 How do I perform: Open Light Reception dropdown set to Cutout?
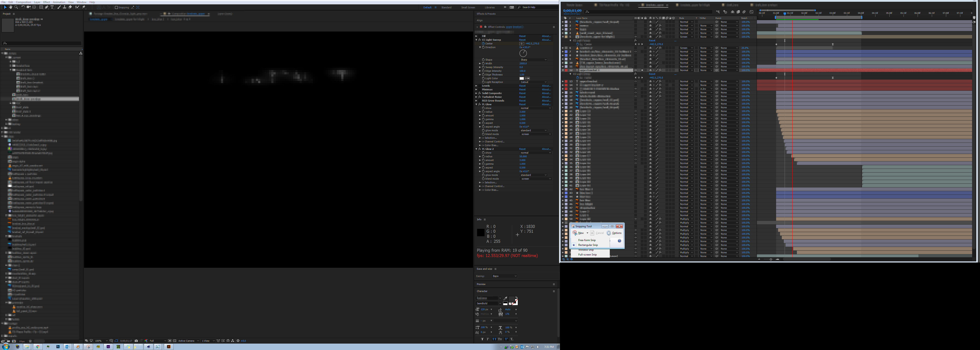pyautogui.click(x=534, y=82)
